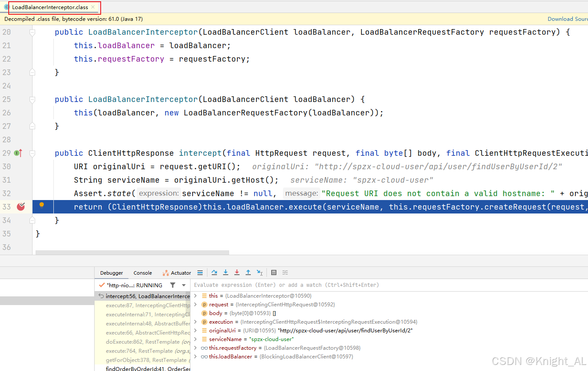Focus the Evaluate expression input field
Screen dimensions: 588x371
[x=390, y=285]
